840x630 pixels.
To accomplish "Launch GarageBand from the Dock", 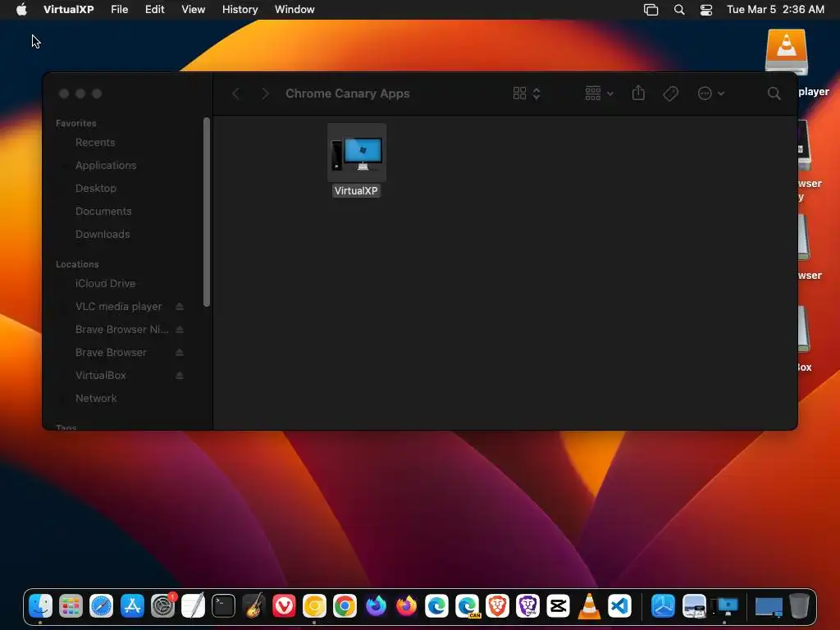I will pos(254,606).
